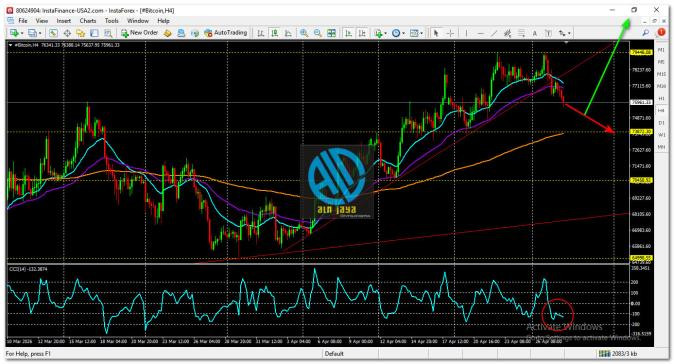Switch chart to M15 timeframe
Viewport: 674px width, 364px height.
[x=661, y=74]
